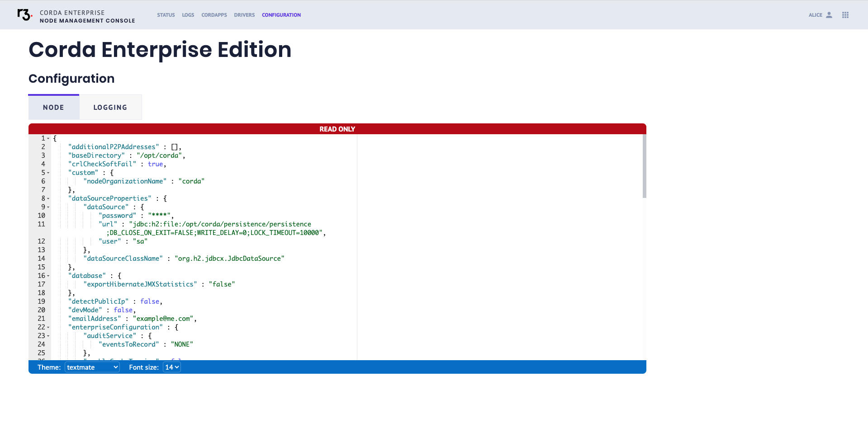Open the Font size dropdown
Screen dimensions: 868x437
coord(172,367)
